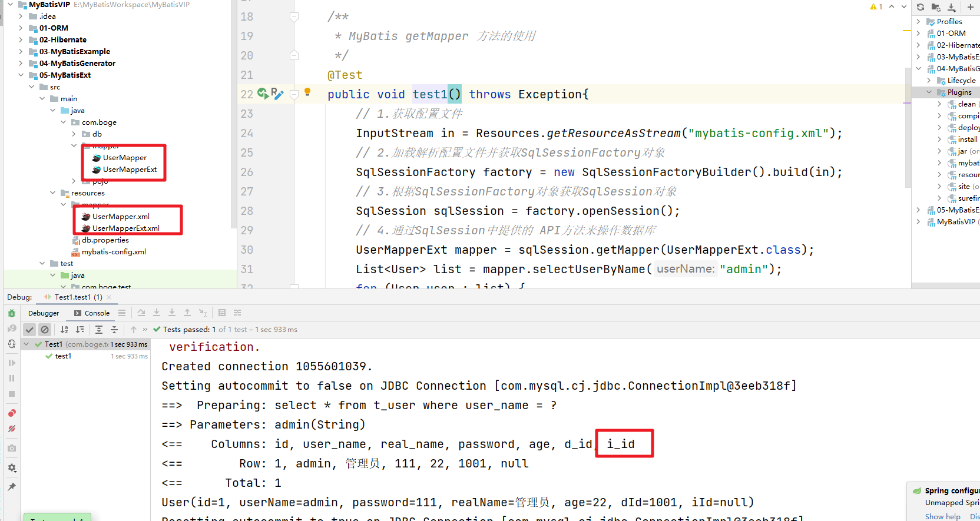View breakpoints red circles icon
980x521 pixels.
tap(12, 413)
